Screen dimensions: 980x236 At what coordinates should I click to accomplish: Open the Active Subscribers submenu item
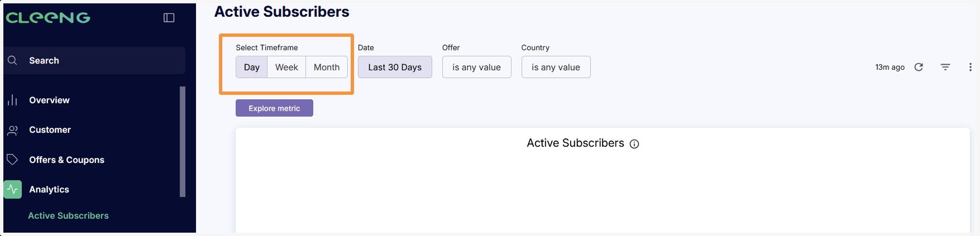click(68, 216)
